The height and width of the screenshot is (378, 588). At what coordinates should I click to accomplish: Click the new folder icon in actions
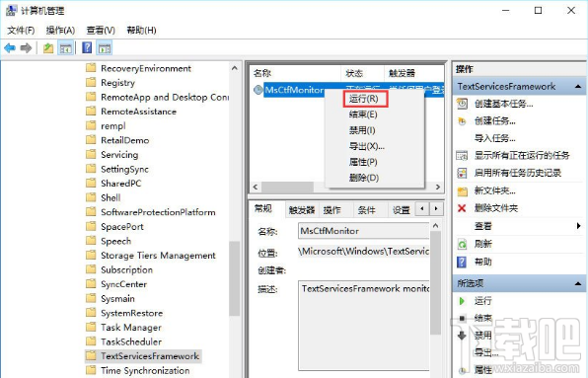coord(462,190)
